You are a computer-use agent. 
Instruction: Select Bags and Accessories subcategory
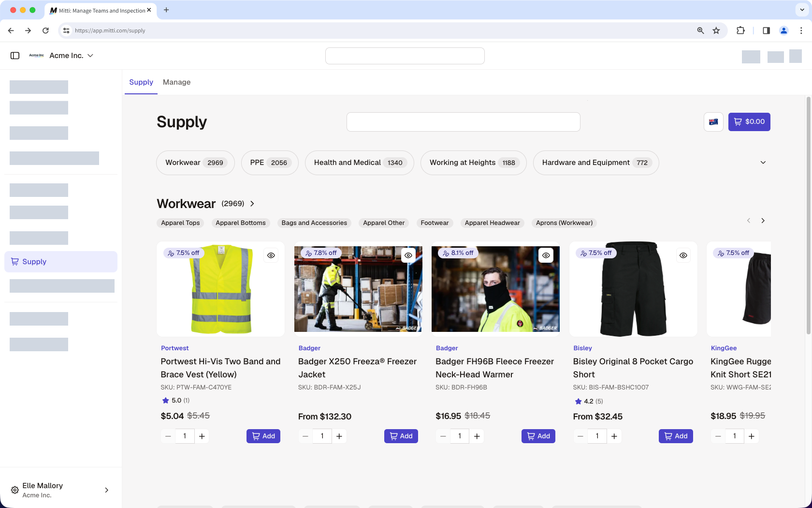click(314, 223)
